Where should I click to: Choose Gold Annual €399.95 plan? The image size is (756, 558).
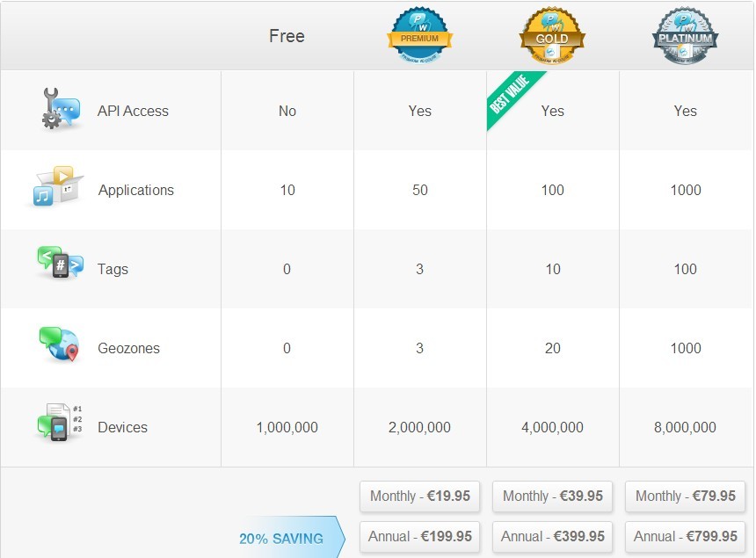(x=553, y=536)
